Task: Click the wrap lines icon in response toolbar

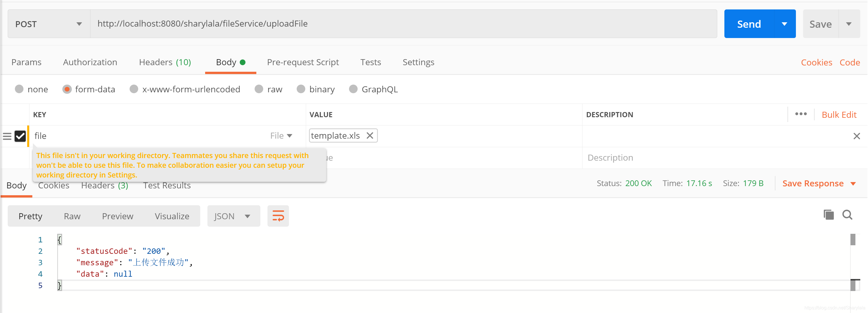Action: 278,216
